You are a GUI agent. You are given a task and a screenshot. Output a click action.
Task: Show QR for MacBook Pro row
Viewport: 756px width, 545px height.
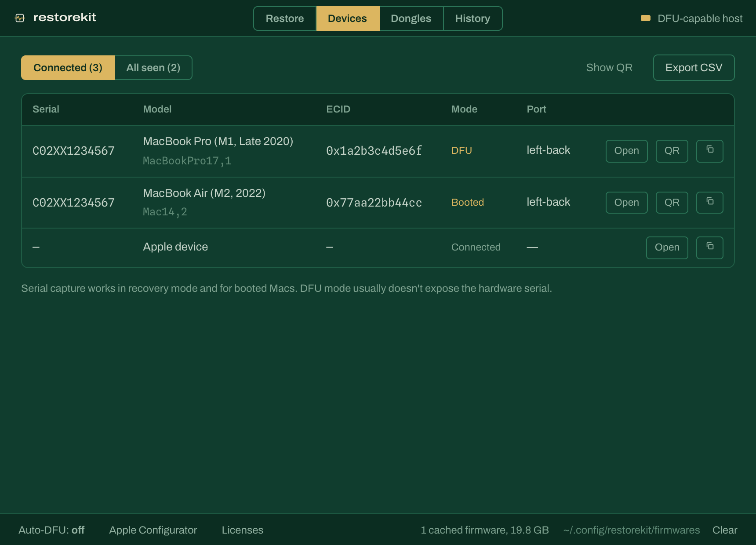[672, 151]
